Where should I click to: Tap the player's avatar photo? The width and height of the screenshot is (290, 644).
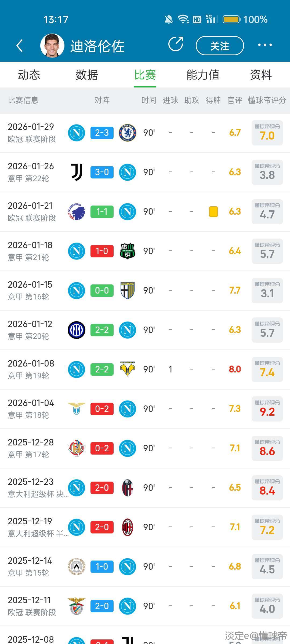(x=52, y=45)
